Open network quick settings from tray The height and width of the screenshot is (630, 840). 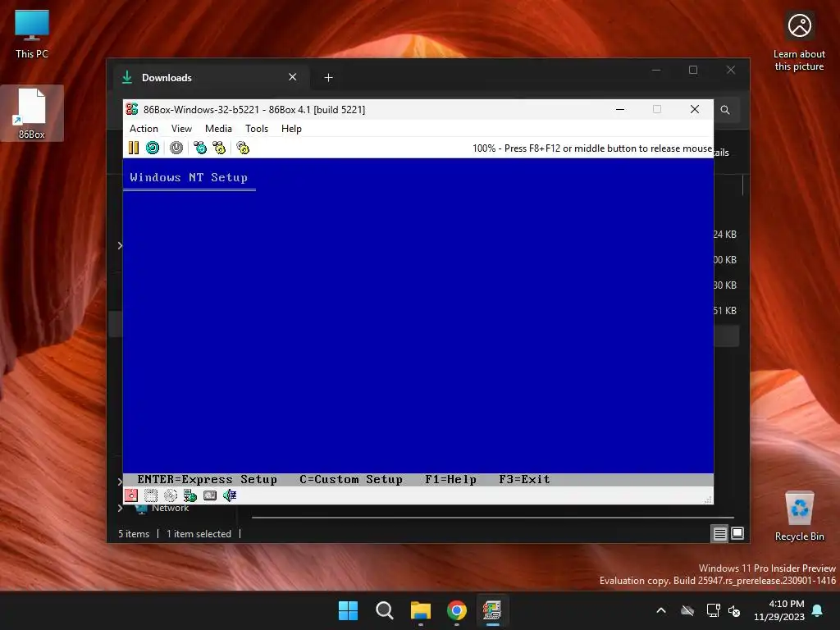pos(713,610)
